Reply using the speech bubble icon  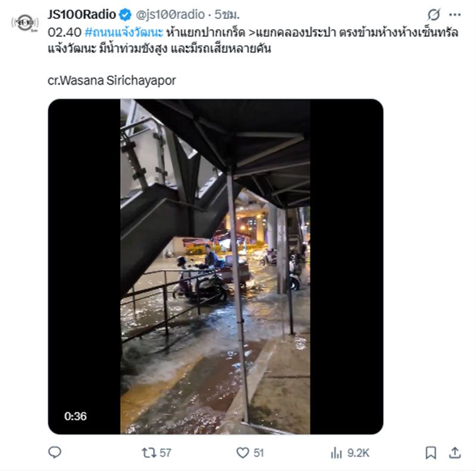point(55,453)
